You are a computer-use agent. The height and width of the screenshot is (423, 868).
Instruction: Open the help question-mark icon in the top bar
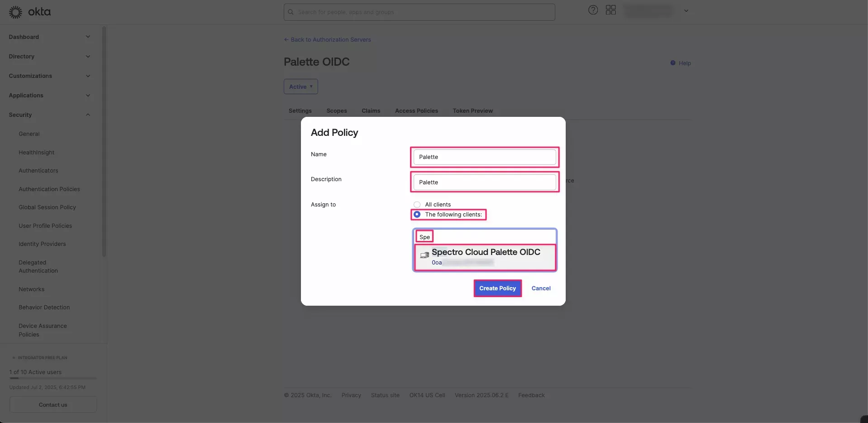tap(593, 10)
